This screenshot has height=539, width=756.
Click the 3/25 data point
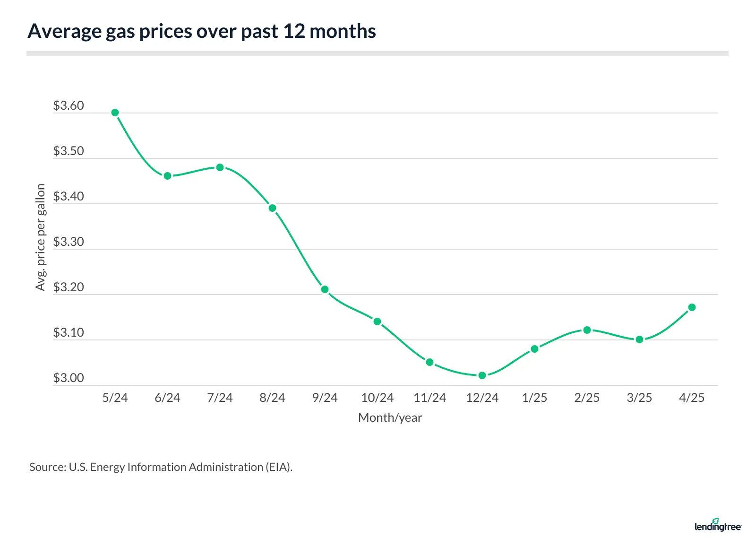[x=639, y=339]
